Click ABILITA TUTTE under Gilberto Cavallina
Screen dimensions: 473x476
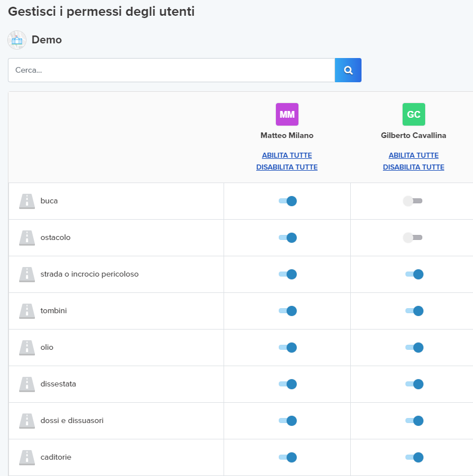[414, 155]
